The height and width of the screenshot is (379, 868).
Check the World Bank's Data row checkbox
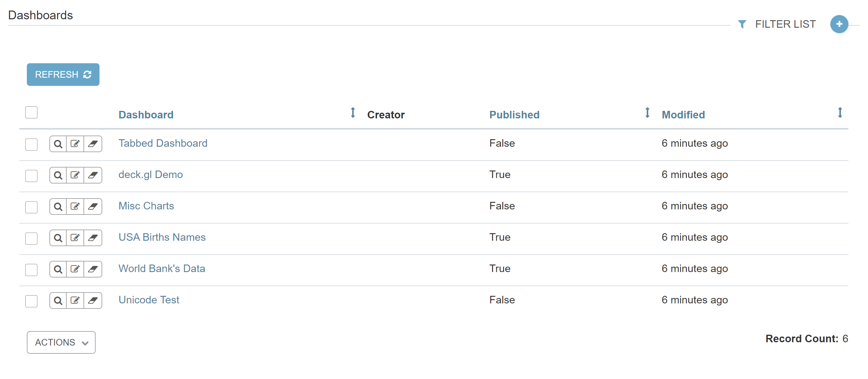[31, 270]
